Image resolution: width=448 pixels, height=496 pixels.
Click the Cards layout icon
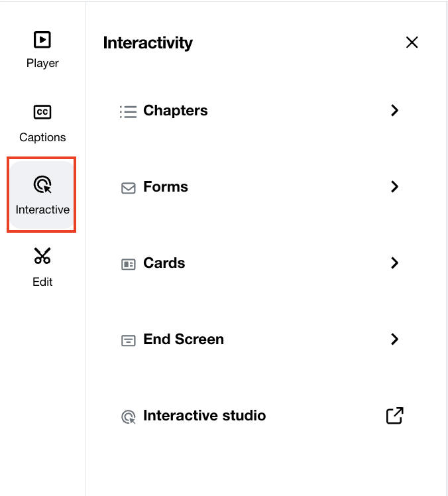click(128, 264)
